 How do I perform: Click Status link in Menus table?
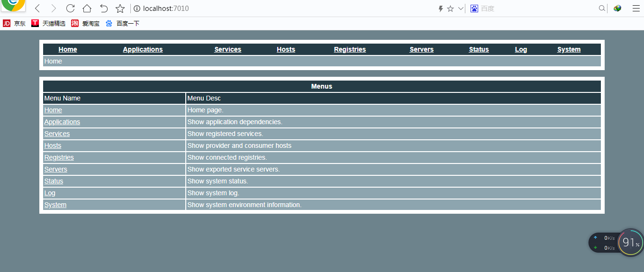(x=54, y=181)
